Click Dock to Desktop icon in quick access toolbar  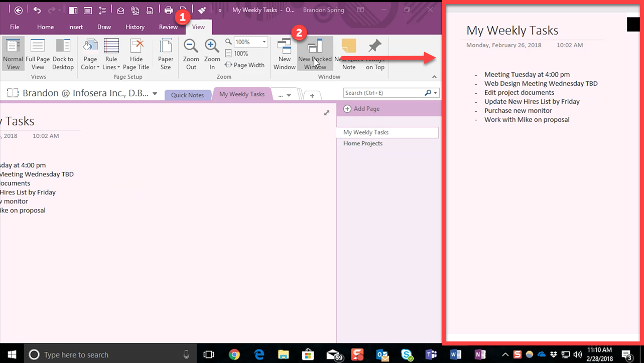(x=73, y=10)
